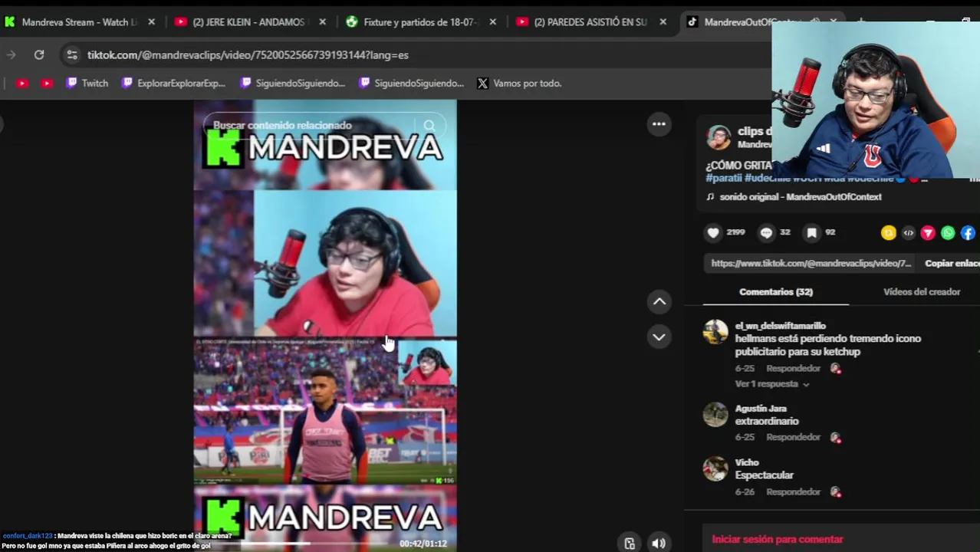
Task: Like the el_wn_delswiftamarillo comment
Action: click(836, 369)
